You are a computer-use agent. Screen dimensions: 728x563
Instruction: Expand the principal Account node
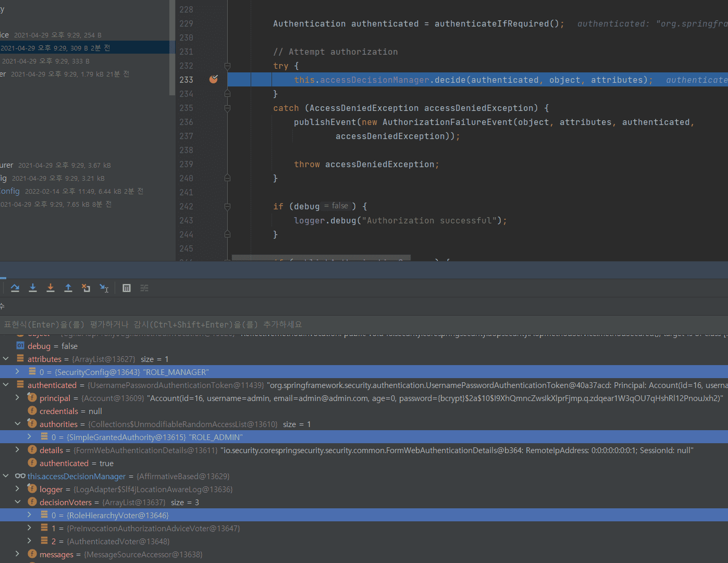pos(17,398)
